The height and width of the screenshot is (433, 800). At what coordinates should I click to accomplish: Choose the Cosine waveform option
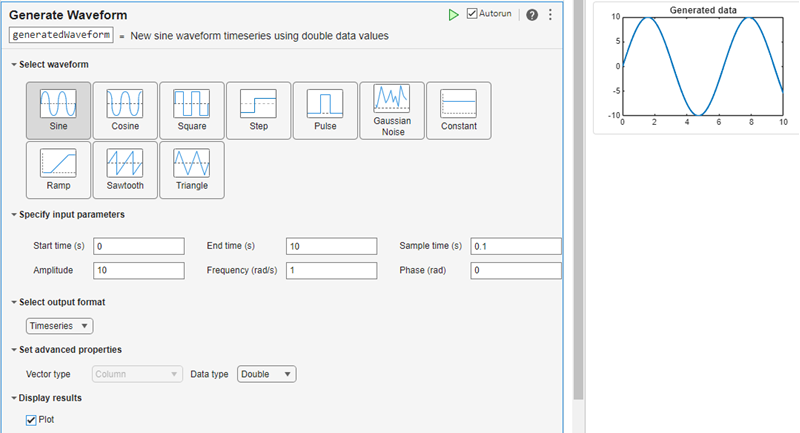point(125,109)
